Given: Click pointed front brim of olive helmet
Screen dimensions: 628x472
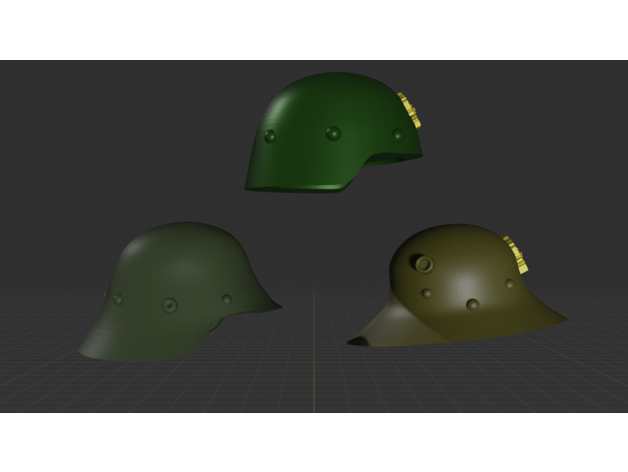Looking at the screenshot, I should coord(356,341).
